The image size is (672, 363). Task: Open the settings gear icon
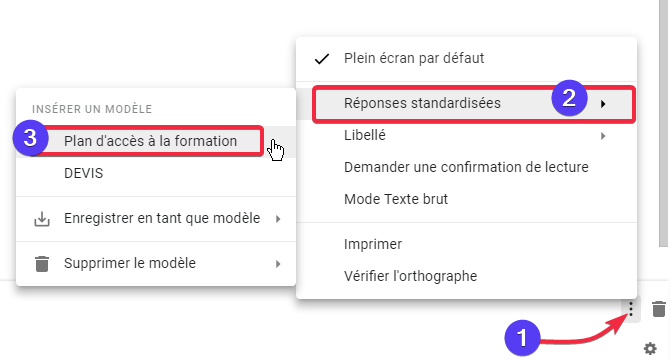point(650,348)
